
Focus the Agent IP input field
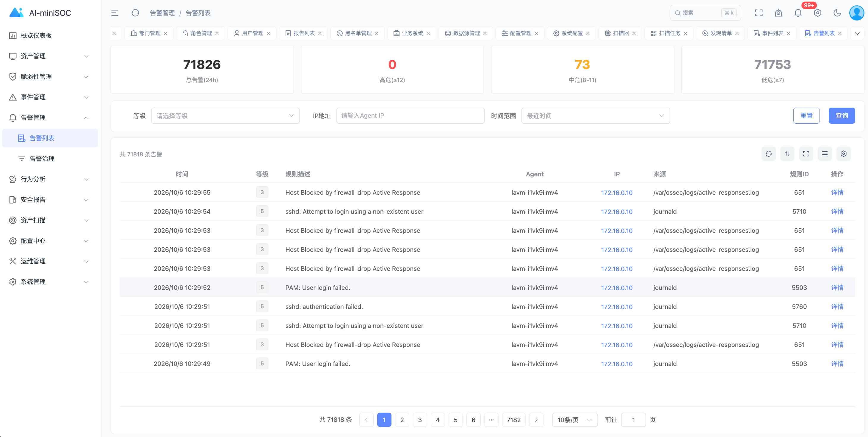[x=411, y=115]
